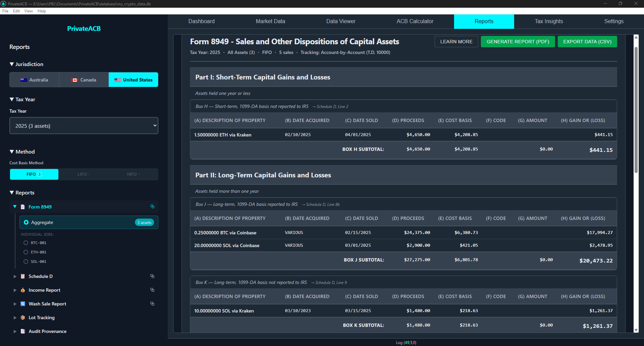644x346 pixels.
Task: Click the report vertical scrollbar thumb
Action: click(x=636, y=111)
